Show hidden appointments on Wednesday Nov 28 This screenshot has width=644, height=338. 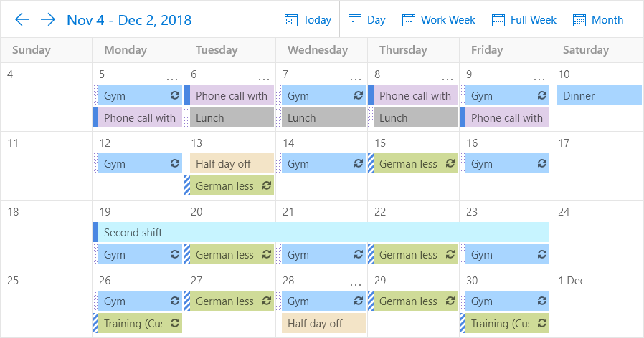(x=356, y=284)
